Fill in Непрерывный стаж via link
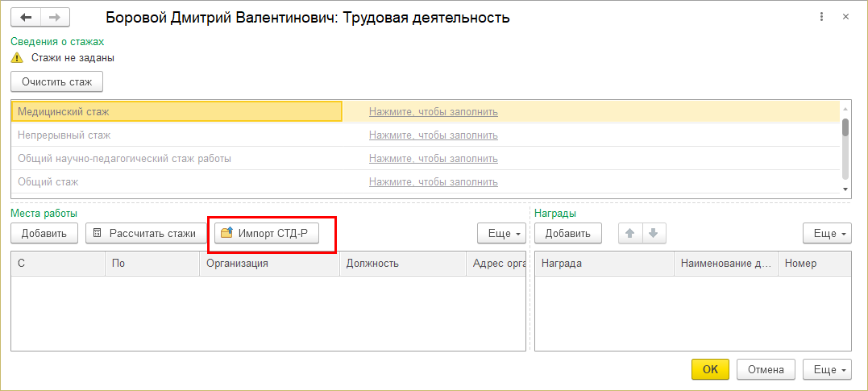868x391 pixels. 433,135
